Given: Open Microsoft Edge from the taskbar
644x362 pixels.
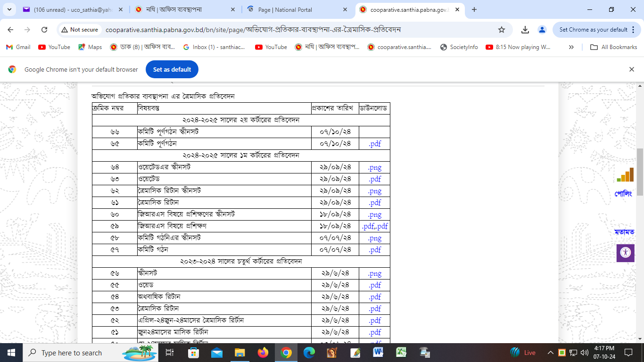Looking at the screenshot, I should [309, 353].
